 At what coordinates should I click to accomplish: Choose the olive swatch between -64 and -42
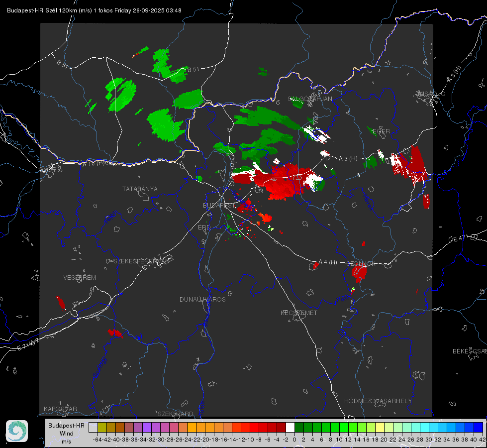coord(102,427)
